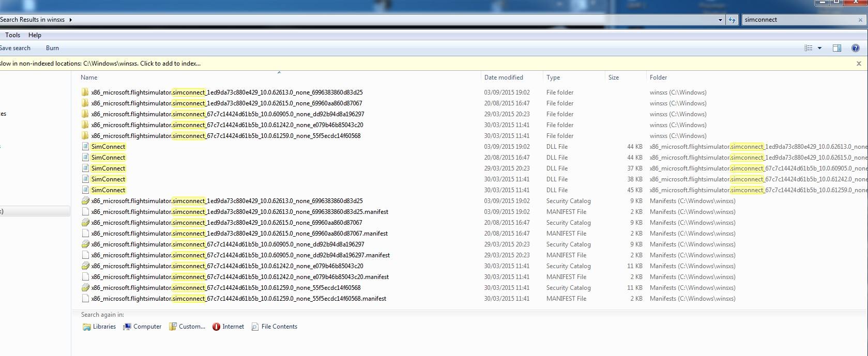Click Save search in toolbar
The height and width of the screenshot is (356, 868).
coord(15,48)
